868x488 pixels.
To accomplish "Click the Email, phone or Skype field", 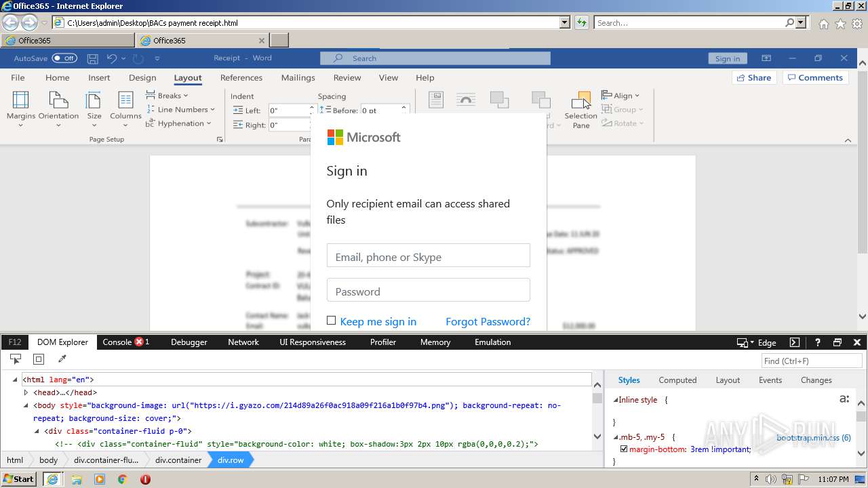I will pyautogui.click(x=429, y=256).
